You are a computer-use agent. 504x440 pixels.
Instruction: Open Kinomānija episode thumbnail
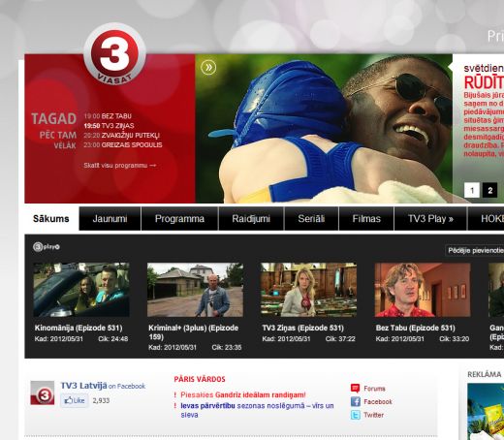tap(81, 290)
